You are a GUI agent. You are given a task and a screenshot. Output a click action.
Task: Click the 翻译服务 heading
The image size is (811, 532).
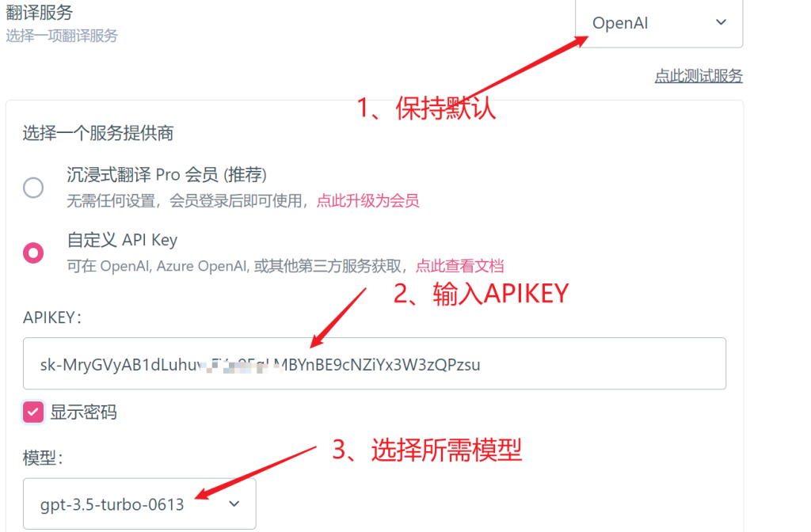pyautogui.click(x=40, y=12)
